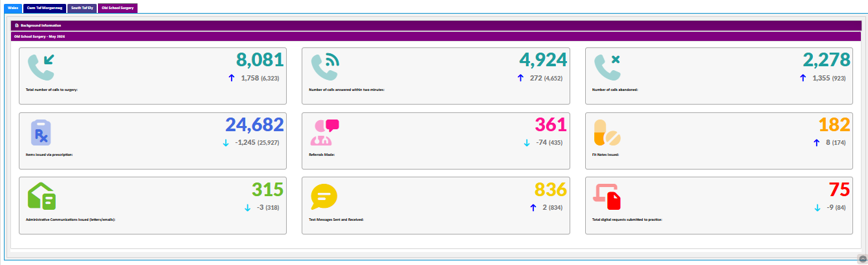Click the green envelope communications icon
This screenshot has height=265, width=868.
click(x=42, y=196)
